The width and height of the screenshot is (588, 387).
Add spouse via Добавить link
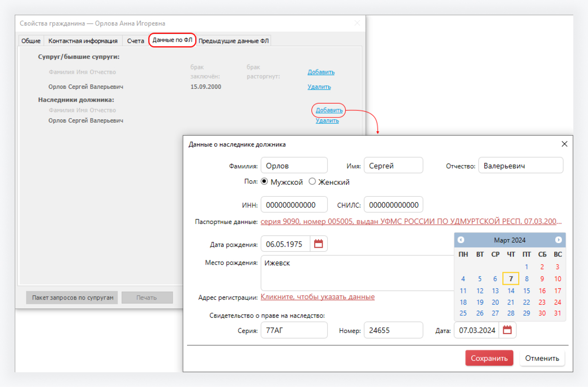point(321,72)
